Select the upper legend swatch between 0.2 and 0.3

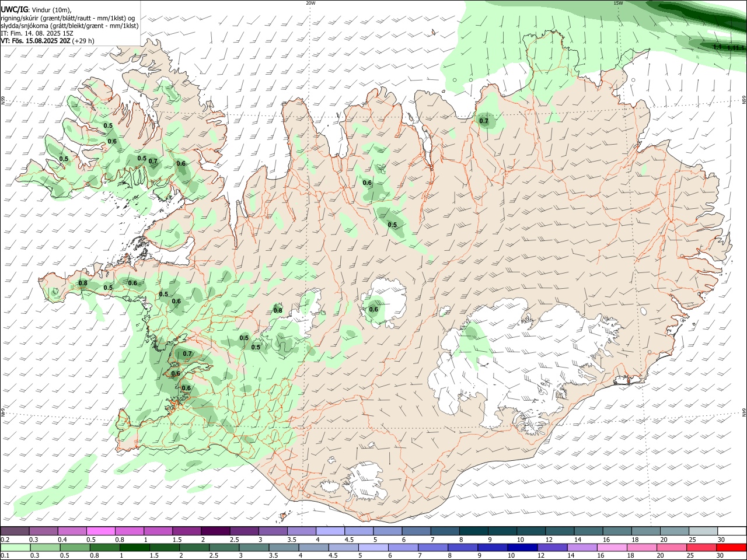[15, 531]
